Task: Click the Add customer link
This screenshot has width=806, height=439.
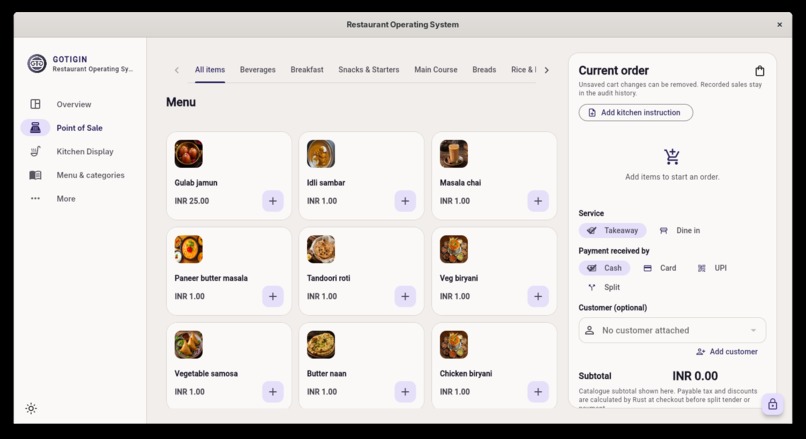Action: 727,352
